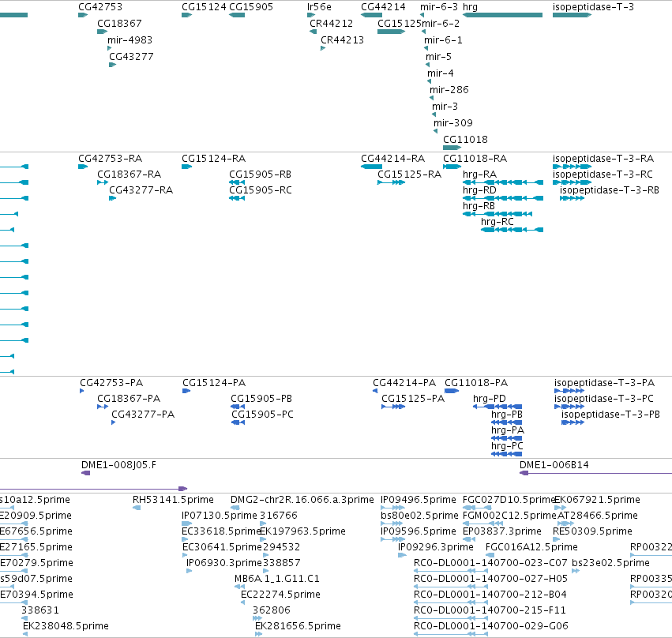Select the CG44214-PA protein label
Image resolution: width=672 pixels, height=638 pixels.
pos(404,383)
